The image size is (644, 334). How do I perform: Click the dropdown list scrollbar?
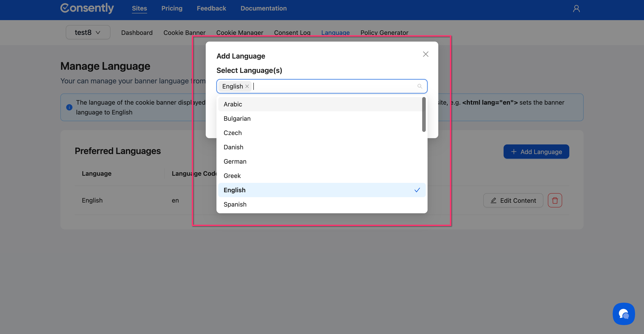(x=424, y=114)
